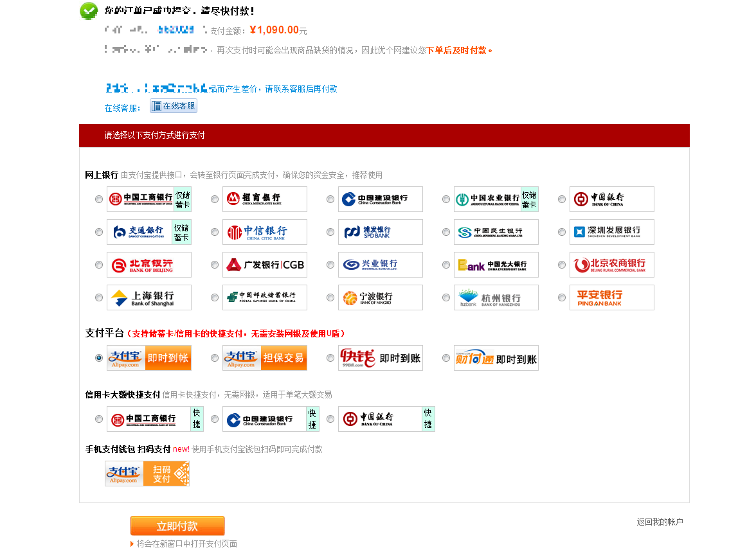This screenshot has width=756, height=550.
Task: Click the 宁波银行 logo
Action: (x=381, y=297)
